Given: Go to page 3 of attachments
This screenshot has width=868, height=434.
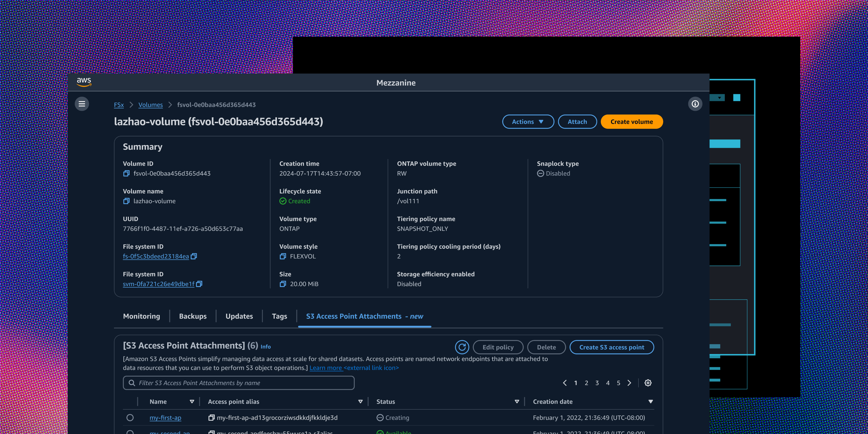Looking at the screenshot, I should pyautogui.click(x=597, y=383).
